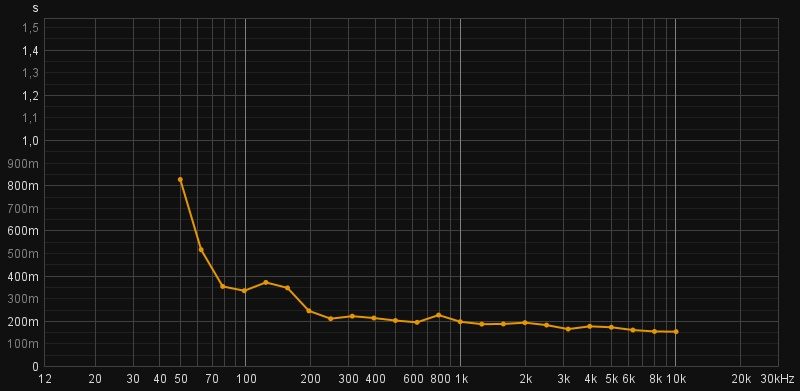Click the curve point at 8k
The width and height of the screenshot is (800, 391).
point(654,331)
